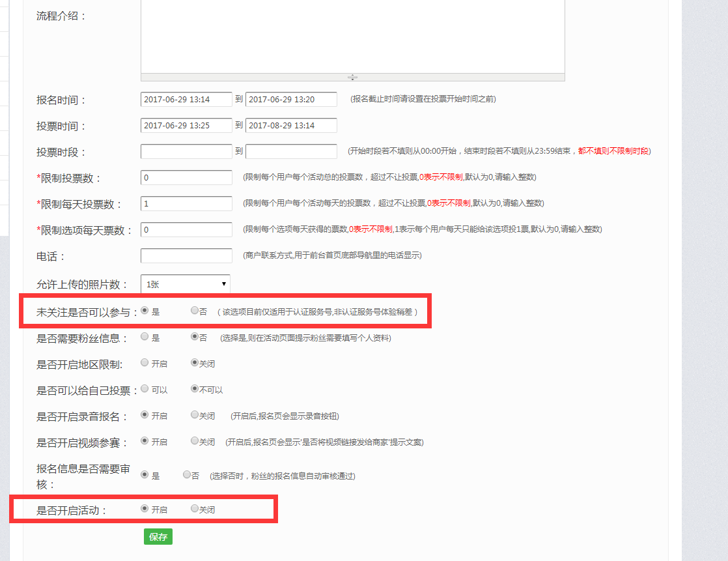Open the 允许上传的照片数 dropdown

point(184,283)
